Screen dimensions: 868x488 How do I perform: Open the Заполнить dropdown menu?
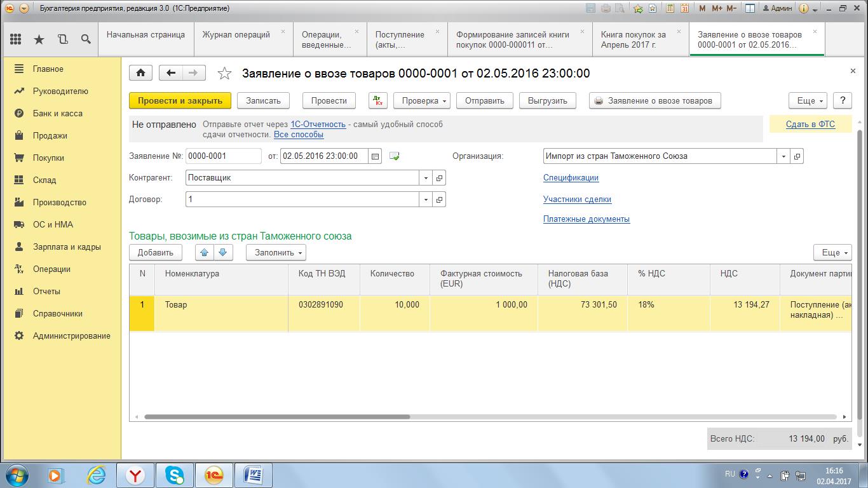(276, 252)
